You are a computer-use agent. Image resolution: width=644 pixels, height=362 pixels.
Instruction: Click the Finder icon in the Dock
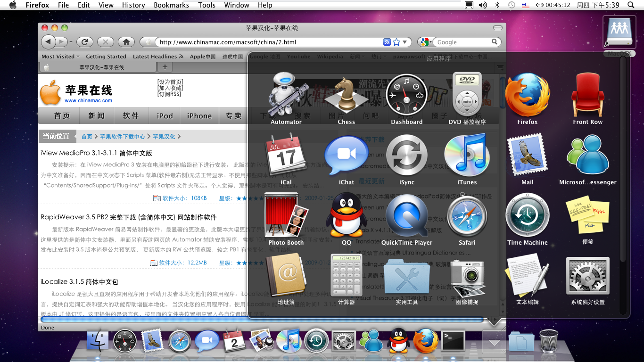click(98, 340)
